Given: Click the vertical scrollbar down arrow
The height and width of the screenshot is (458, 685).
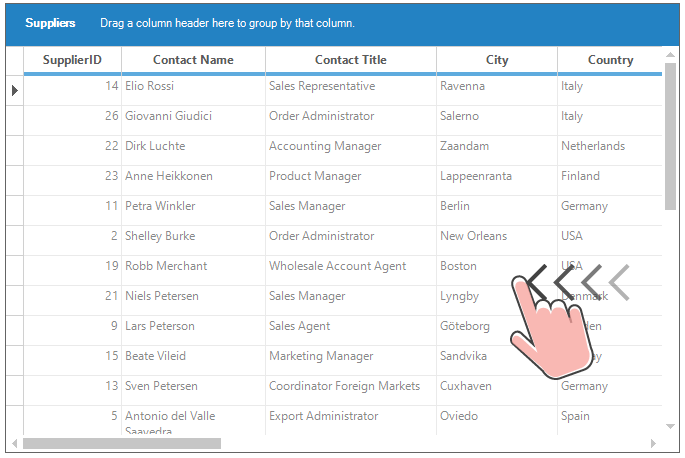Looking at the screenshot, I should [x=670, y=427].
